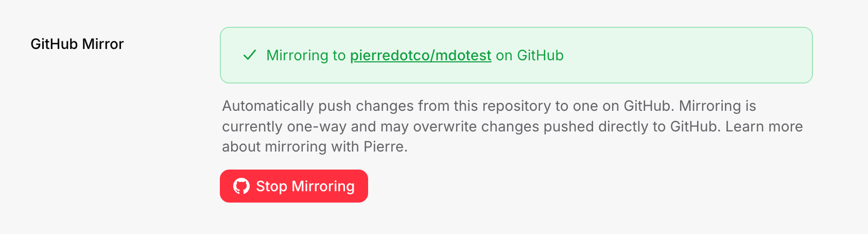Open Learn more about mirroring link

(764, 126)
